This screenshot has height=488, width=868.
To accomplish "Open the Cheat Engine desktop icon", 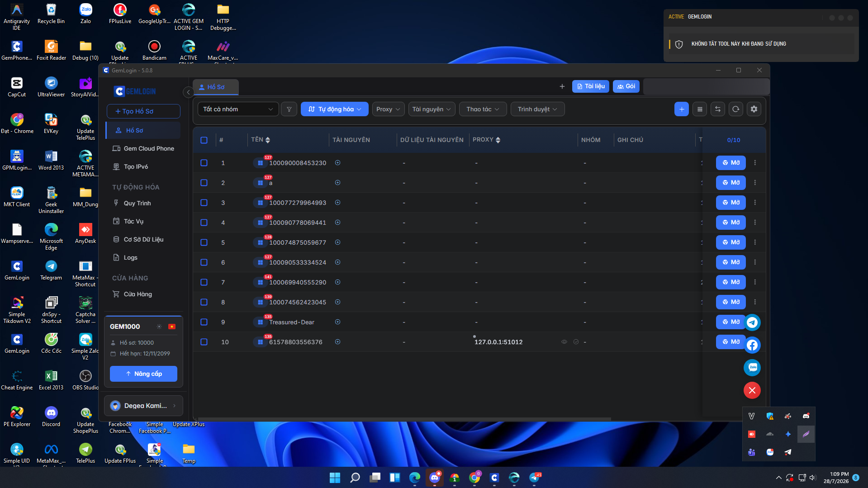I will click(17, 379).
